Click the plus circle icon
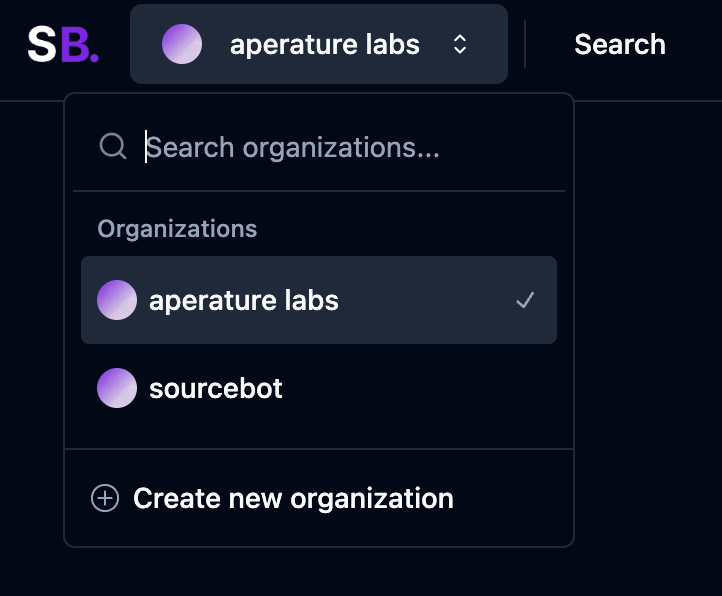This screenshot has width=722, height=596. pos(105,498)
